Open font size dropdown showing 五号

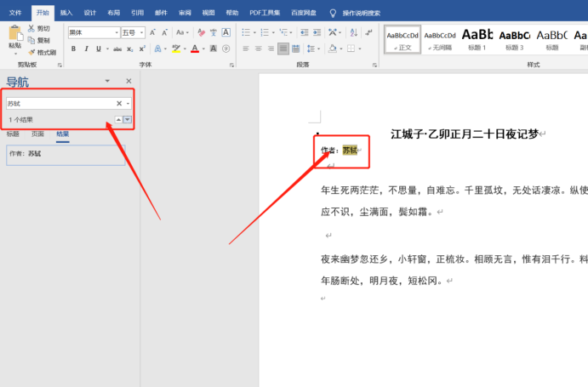pos(142,32)
